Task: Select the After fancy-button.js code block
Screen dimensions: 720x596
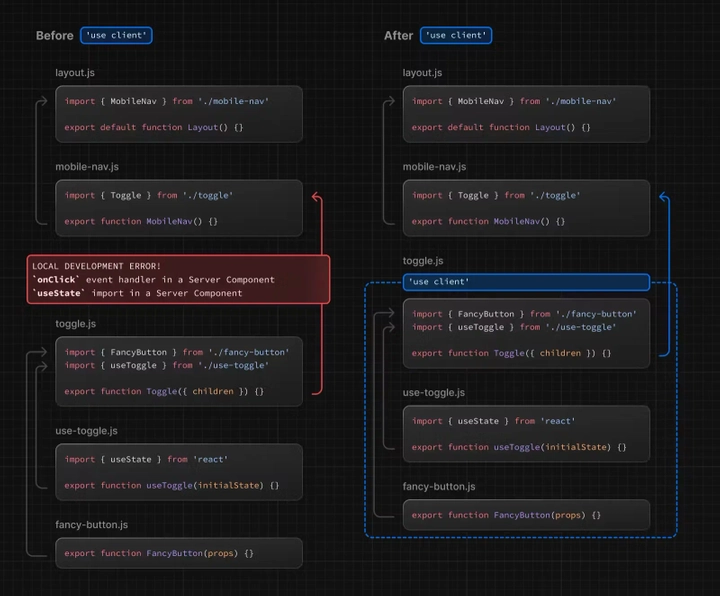Action: pyautogui.click(x=526, y=515)
